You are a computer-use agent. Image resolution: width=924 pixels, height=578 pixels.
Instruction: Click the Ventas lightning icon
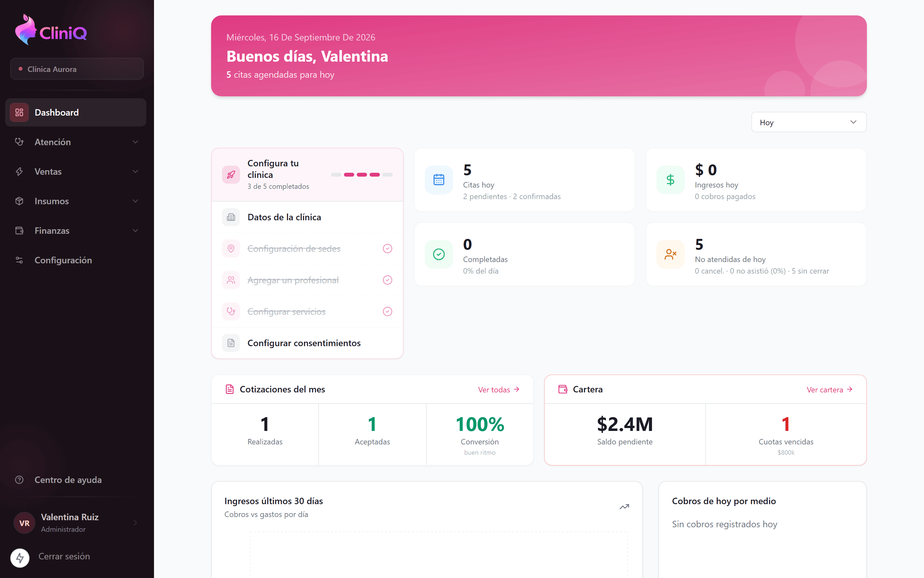point(19,172)
